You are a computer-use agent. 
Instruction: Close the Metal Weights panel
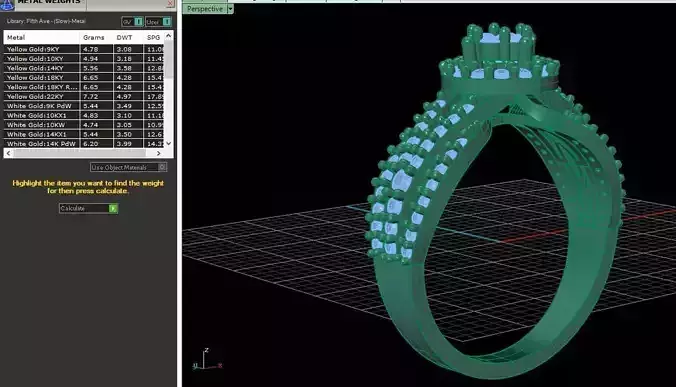click(x=170, y=3)
